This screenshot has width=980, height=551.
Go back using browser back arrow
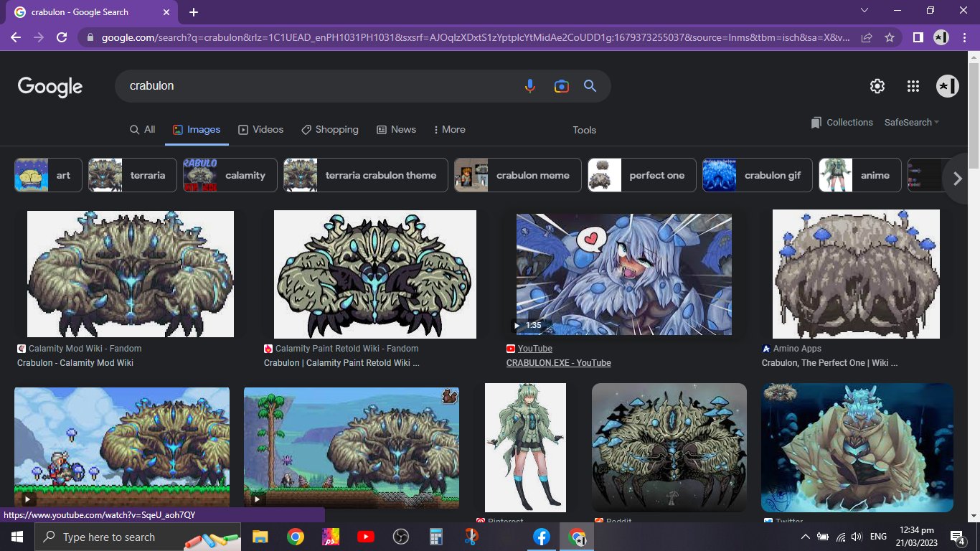[x=16, y=37]
